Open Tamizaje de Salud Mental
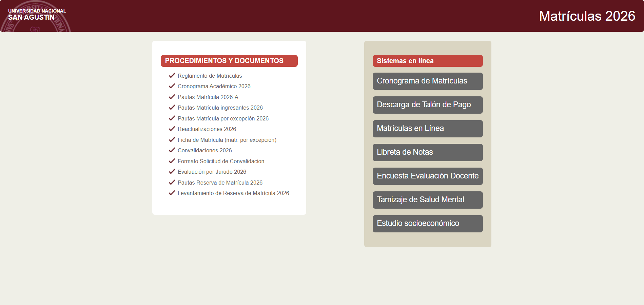This screenshot has height=305, width=644. point(427,200)
